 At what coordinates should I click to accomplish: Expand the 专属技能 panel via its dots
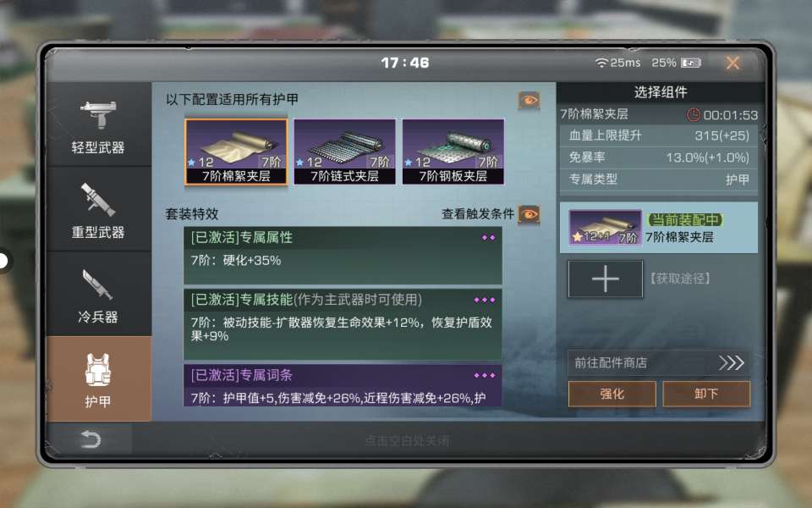tap(485, 300)
